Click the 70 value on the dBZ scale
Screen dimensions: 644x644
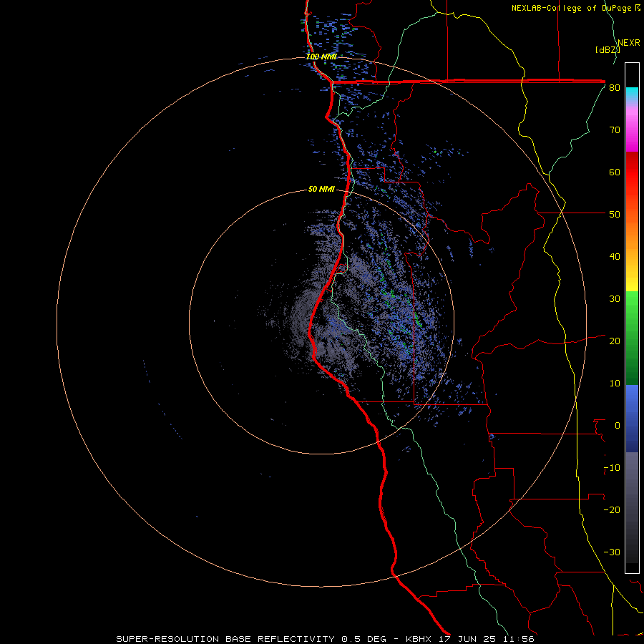point(615,130)
